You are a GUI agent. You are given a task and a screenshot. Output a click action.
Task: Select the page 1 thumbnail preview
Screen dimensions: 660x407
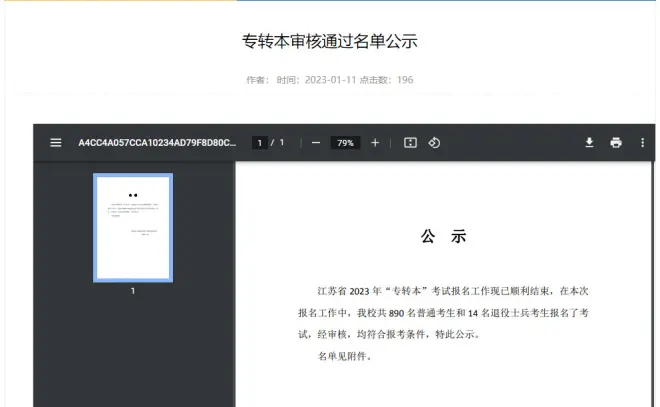point(133,228)
